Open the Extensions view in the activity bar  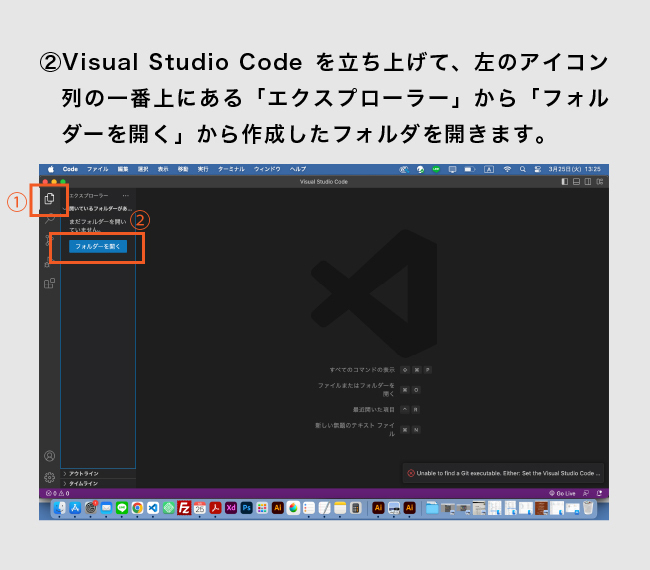49,284
